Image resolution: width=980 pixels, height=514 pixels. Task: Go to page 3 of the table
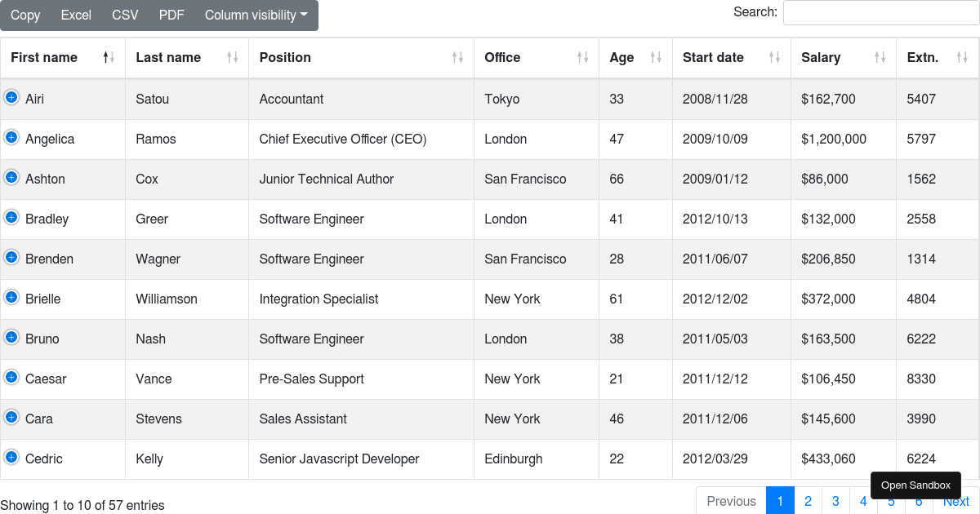click(x=835, y=500)
